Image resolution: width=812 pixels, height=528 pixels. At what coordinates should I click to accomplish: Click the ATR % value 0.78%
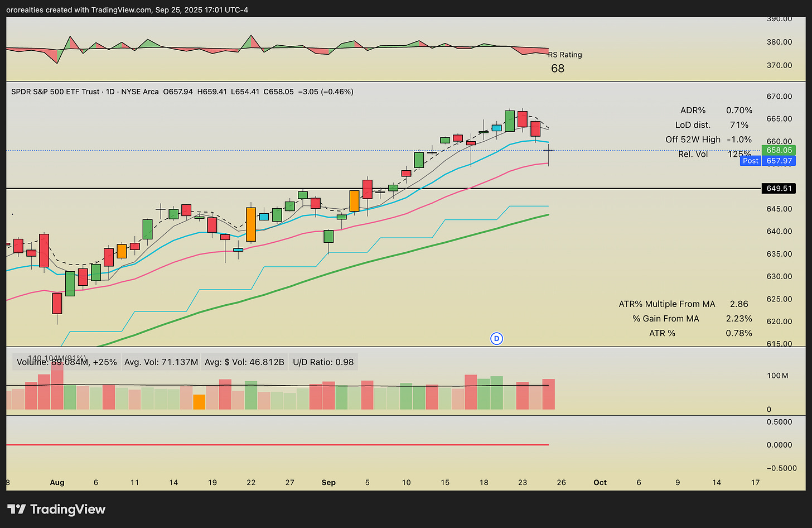pos(739,333)
